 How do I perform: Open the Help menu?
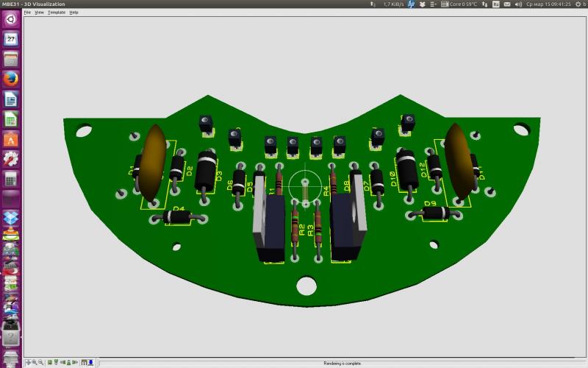point(73,13)
